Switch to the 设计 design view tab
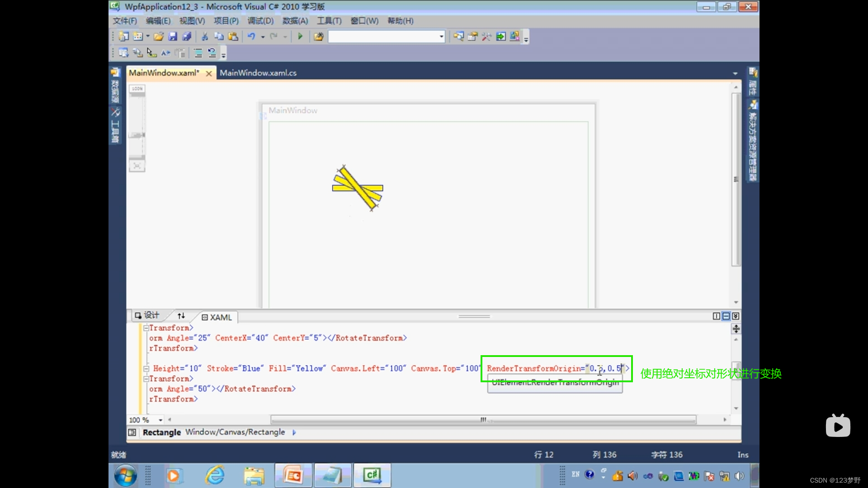 coord(147,315)
